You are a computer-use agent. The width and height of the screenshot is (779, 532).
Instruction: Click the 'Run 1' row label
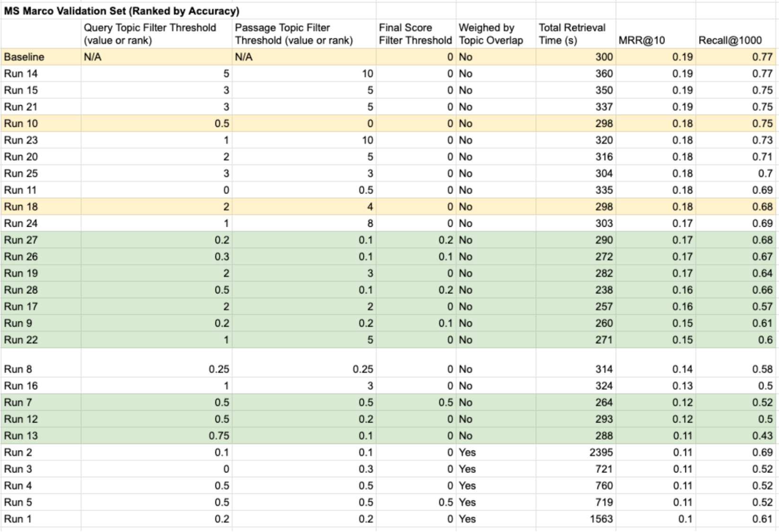point(18,519)
